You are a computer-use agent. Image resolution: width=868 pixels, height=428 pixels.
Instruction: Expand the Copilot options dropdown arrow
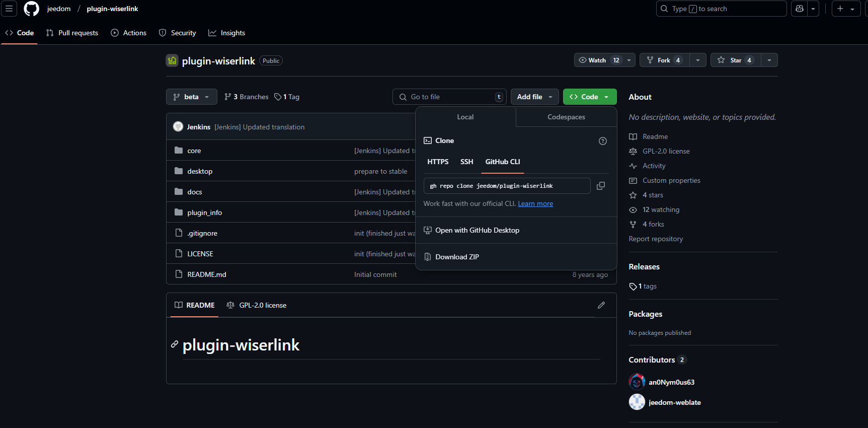(814, 9)
